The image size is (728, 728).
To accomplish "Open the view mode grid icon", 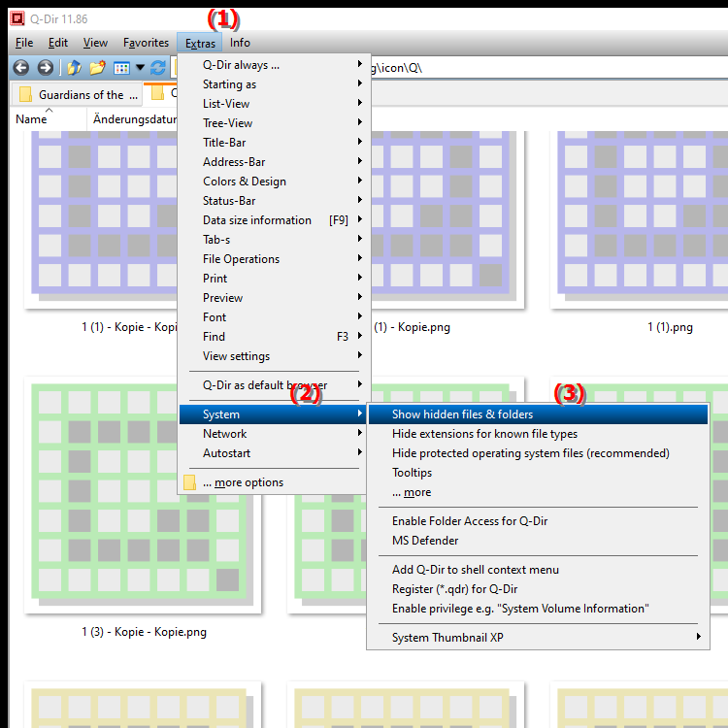I will [121, 68].
